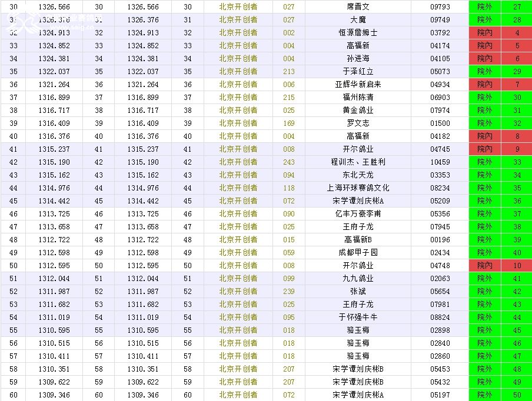Select the speed value 1322.037
This screenshot has width=532, height=401.
click(54, 72)
